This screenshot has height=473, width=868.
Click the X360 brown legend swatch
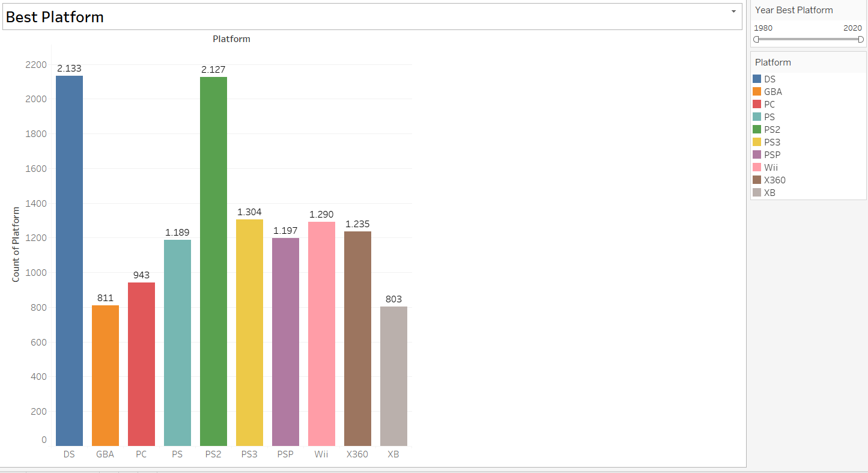(757, 180)
